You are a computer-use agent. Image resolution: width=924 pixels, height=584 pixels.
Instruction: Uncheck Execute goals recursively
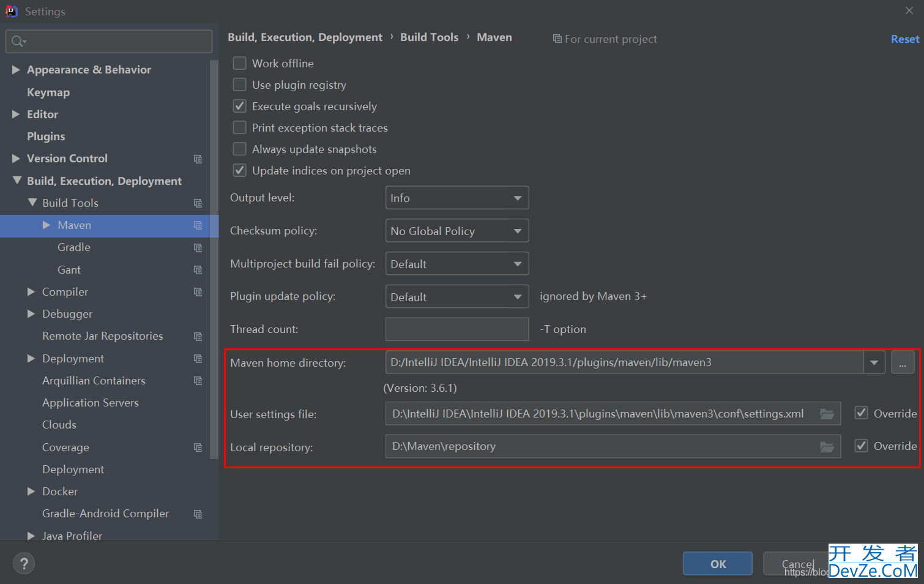(240, 106)
